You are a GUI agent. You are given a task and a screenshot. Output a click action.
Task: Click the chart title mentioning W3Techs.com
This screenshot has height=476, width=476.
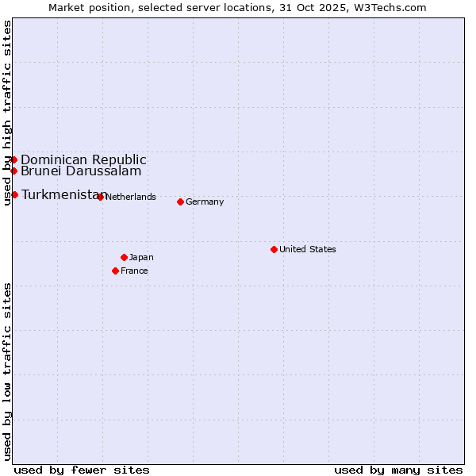tap(237, 7)
